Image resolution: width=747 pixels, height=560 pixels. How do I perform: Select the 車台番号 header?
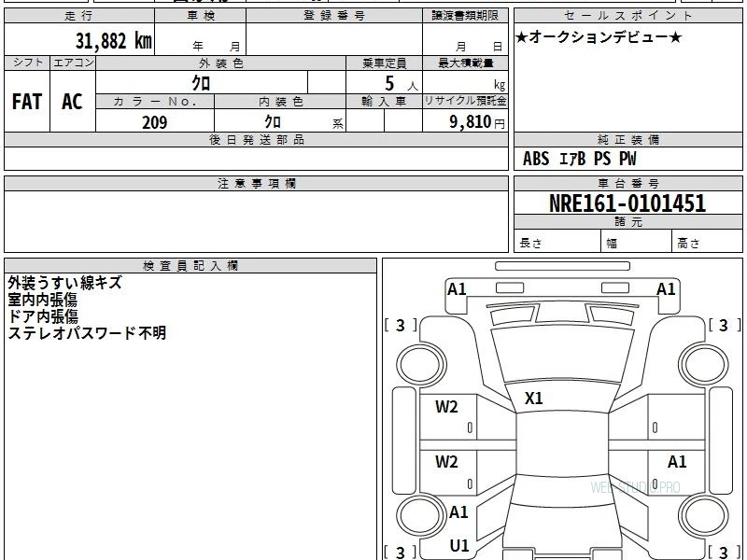click(x=627, y=184)
